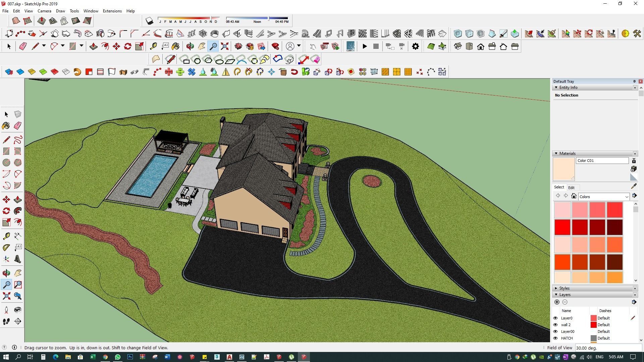644x362 pixels.
Task: Open the Extension Manager ruby icon
Action: 275,46
